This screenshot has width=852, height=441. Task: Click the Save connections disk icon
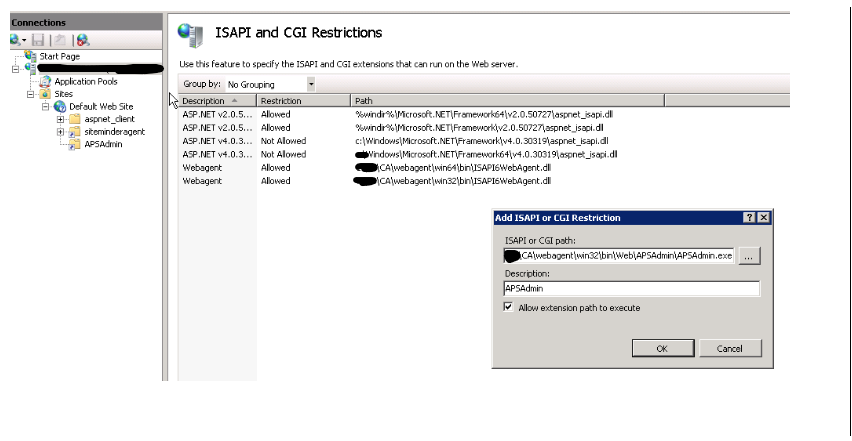pyautogui.click(x=38, y=40)
